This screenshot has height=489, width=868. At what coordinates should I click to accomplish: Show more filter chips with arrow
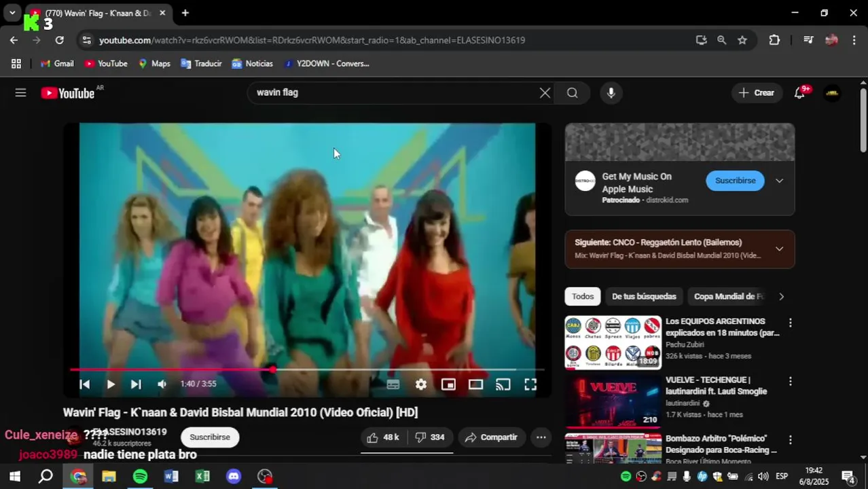coord(781,296)
